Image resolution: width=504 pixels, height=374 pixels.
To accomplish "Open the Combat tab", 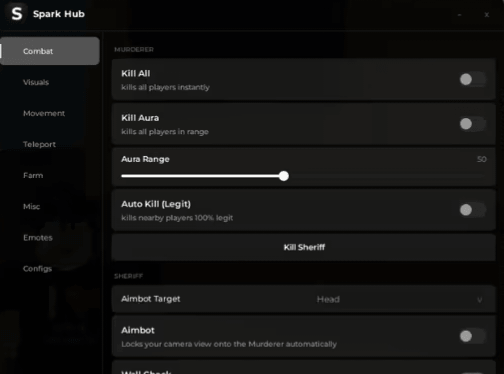I will pyautogui.click(x=50, y=51).
